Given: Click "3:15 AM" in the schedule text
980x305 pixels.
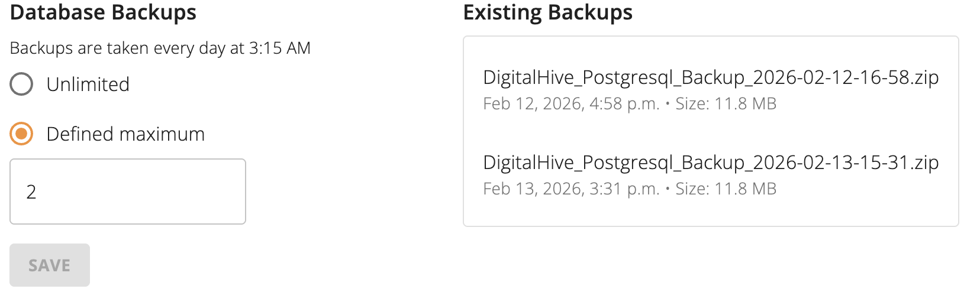Looking at the screenshot, I should [279, 48].
